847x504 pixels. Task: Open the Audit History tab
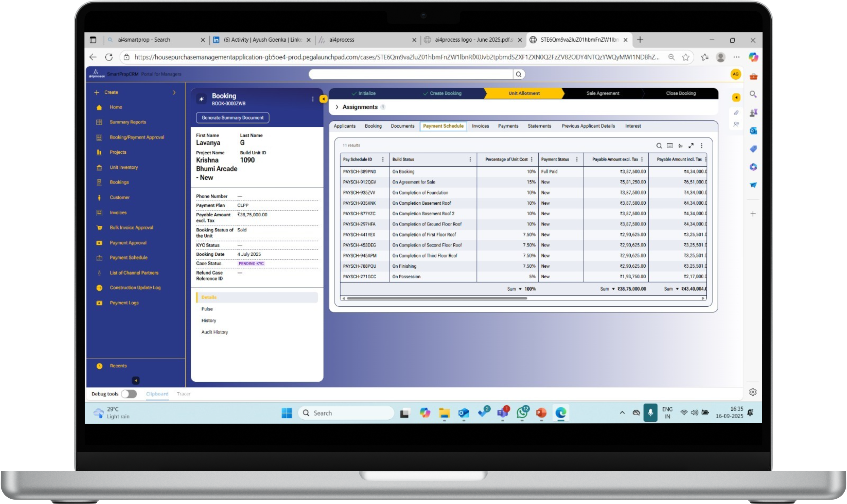click(x=214, y=332)
